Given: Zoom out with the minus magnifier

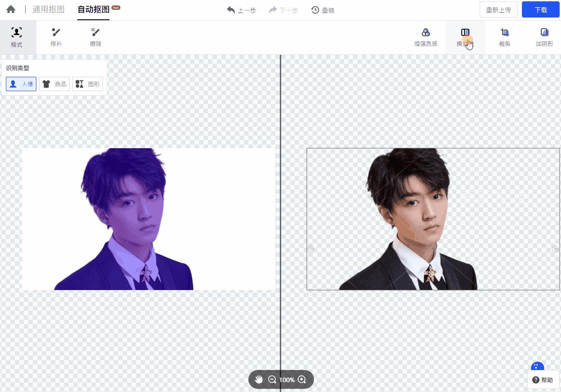Looking at the screenshot, I should [x=272, y=379].
